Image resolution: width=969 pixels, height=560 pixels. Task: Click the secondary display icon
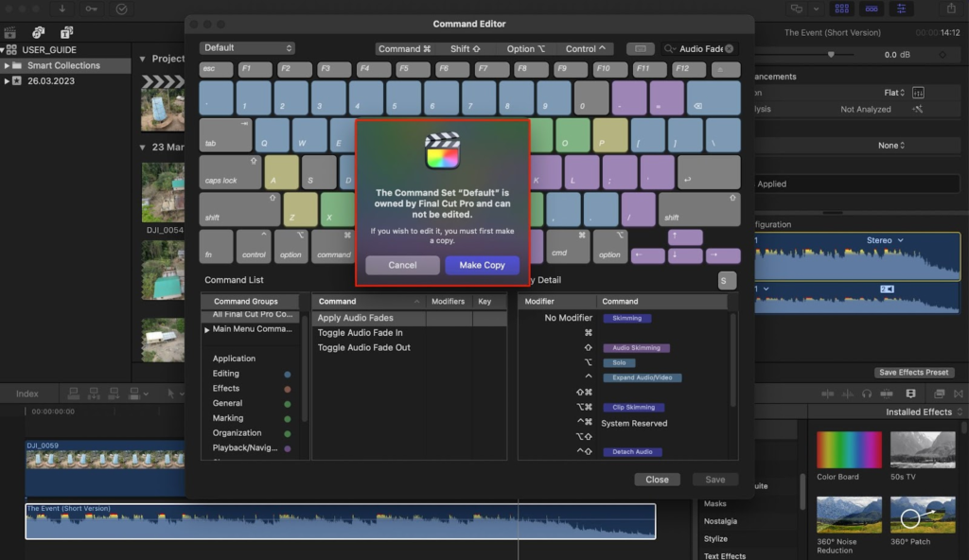click(x=797, y=9)
